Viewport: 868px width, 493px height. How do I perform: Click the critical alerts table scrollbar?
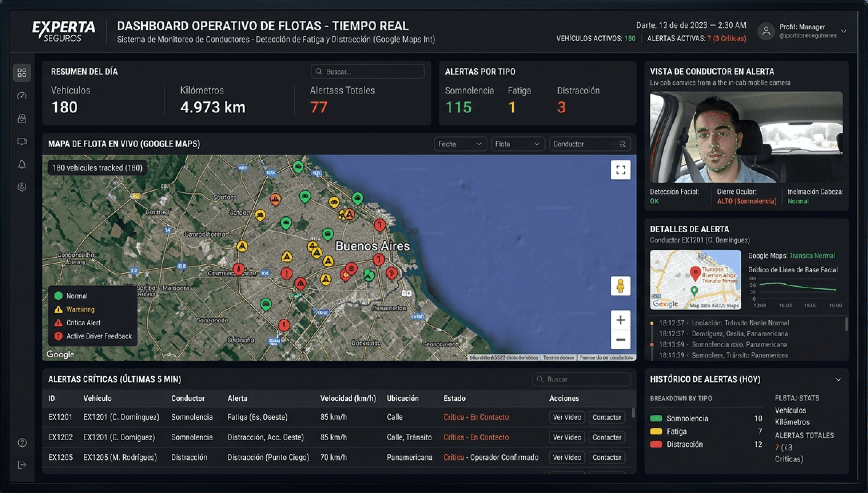click(633, 413)
